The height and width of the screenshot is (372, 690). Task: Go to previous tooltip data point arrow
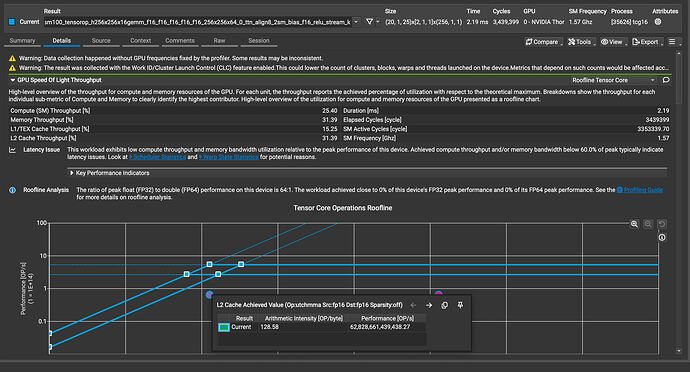click(x=413, y=305)
